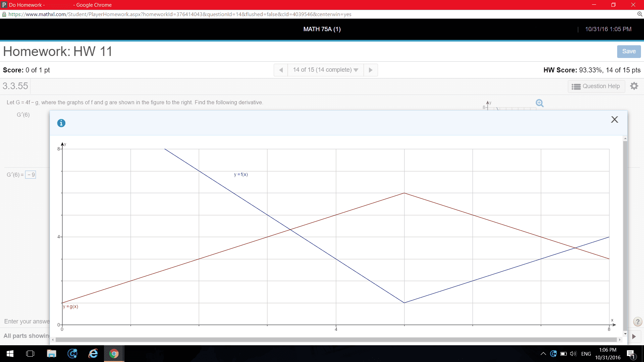Click the blue info icon in popup

61,123
